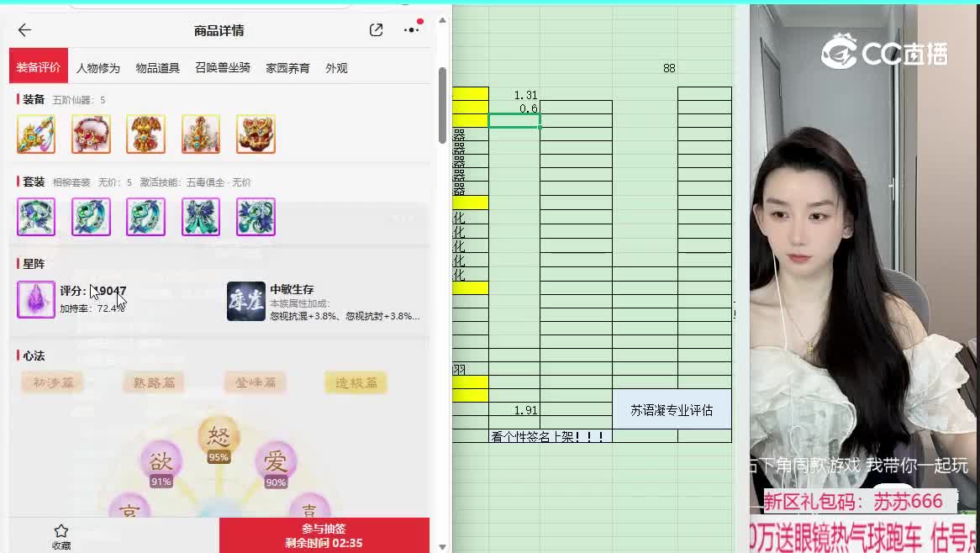Screen dimensions: 980x553
Task: Tap the back arrow on 商品详情 page
Action: (x=24, y=29)
